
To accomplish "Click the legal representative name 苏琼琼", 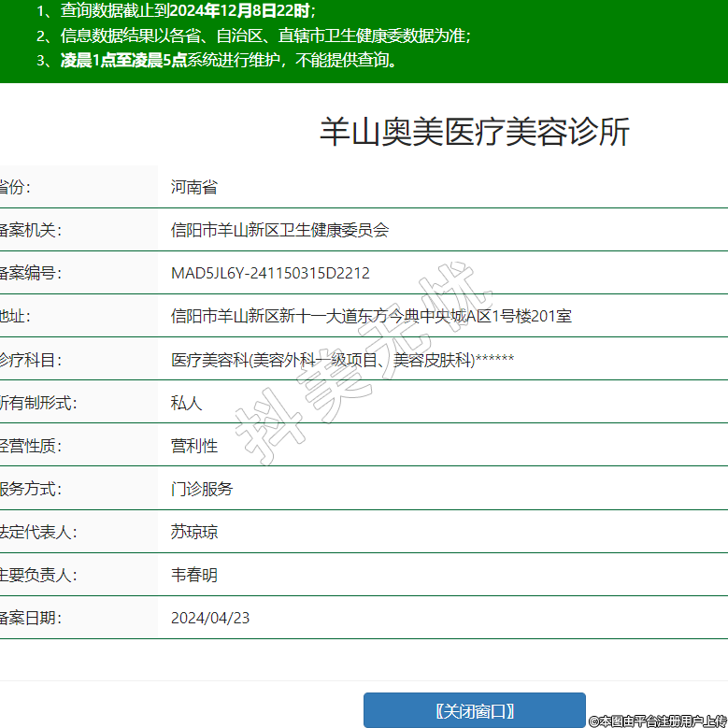I will [x=194, y=532].
